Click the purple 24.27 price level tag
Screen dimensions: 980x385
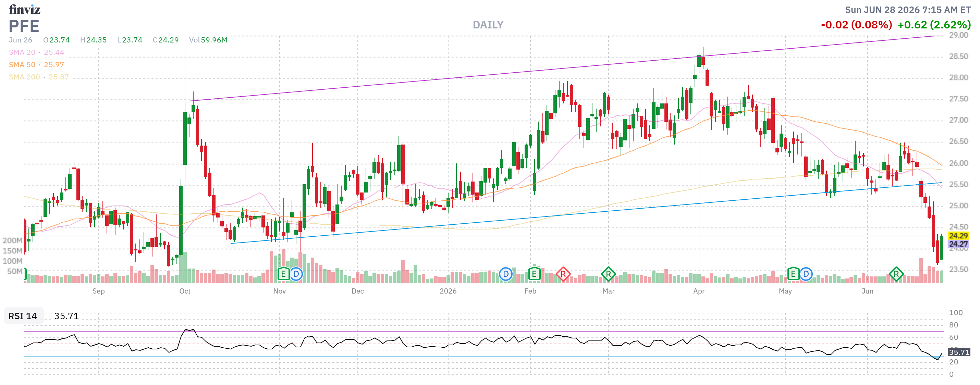[958, 244]
